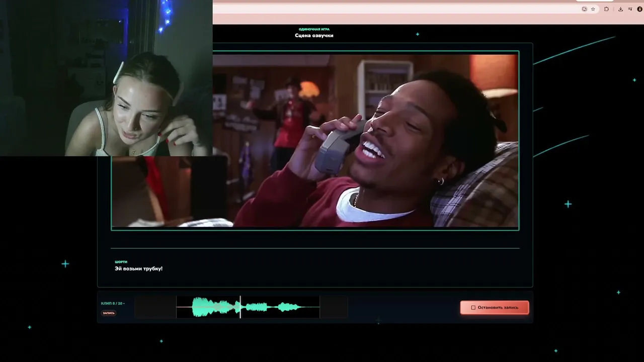Open the browser profile avatar

(639, 9)
